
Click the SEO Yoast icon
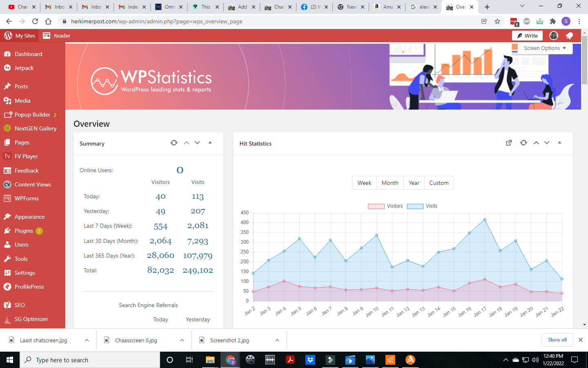7,305
